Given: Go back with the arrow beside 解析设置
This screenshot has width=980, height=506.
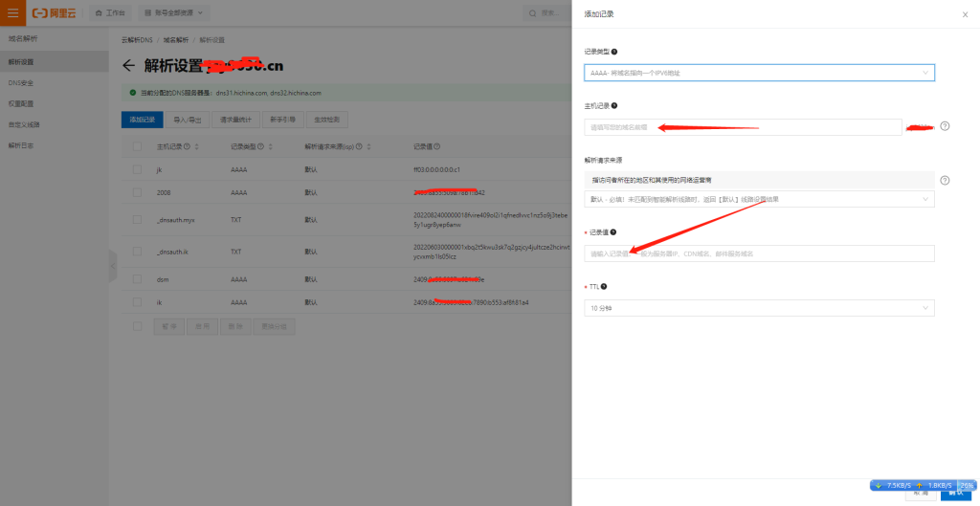Looking at the screenshot, I should [x=129, y=66].
